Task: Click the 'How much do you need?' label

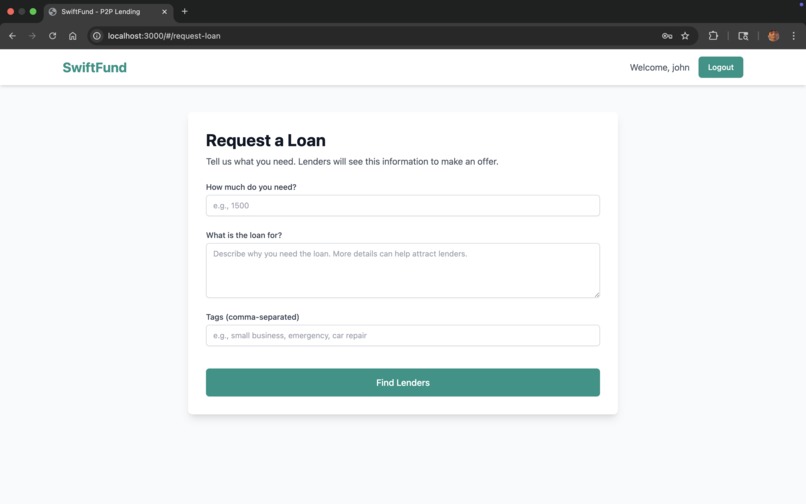Action: click(251, 187)
